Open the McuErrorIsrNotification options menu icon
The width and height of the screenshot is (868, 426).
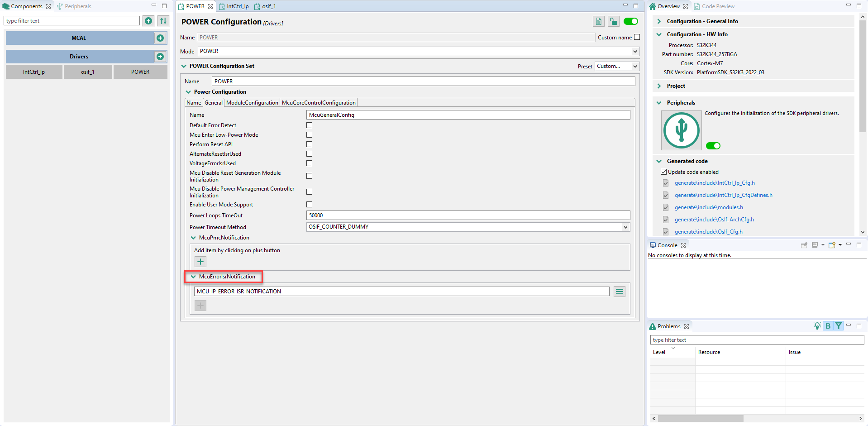[619, 291]
